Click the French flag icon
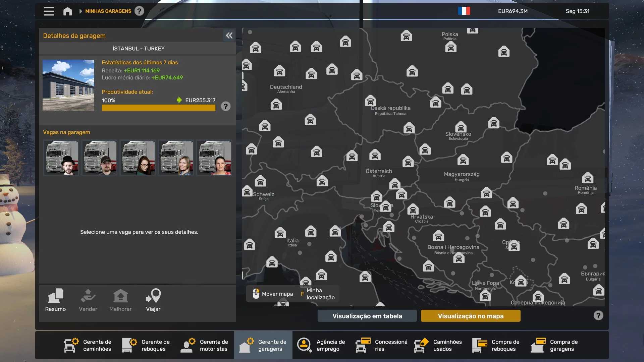644x362 pixels. pos(464,11)
